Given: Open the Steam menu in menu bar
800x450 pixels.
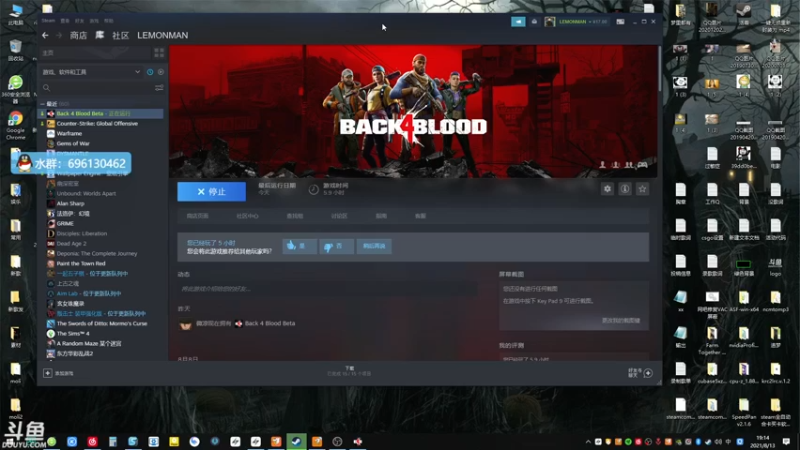Looking at the screenshot, I should (48, 21).
